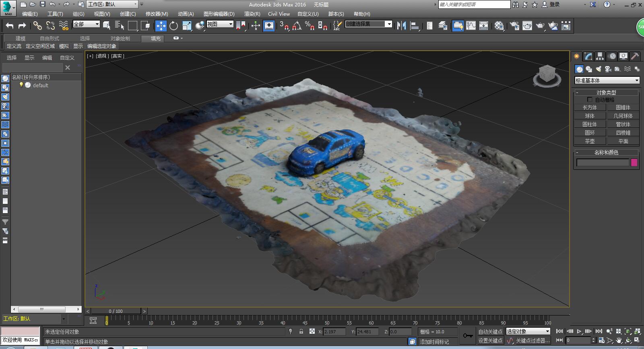Open the bottom-left 工作区: 默认 dropdown
This screenshot has height=349, width=644.
pos(34,319)
